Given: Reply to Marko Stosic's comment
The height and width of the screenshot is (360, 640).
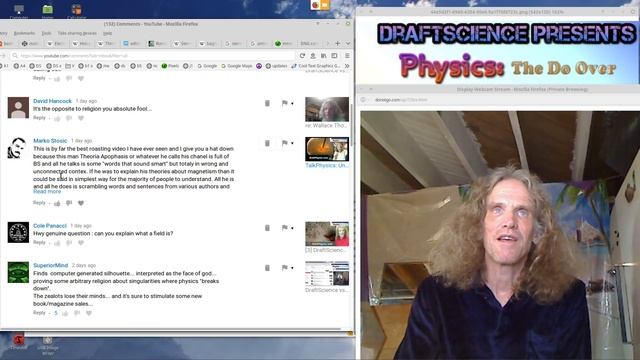Looking at the screenshot, I should [39, 203].
